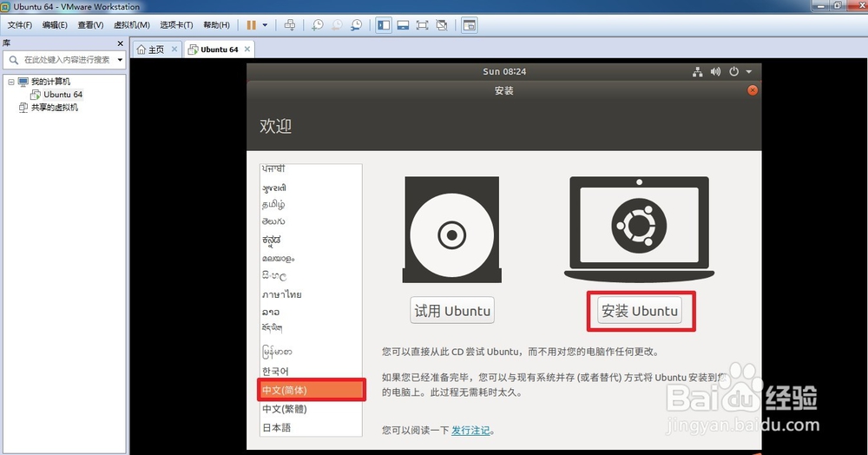Viewport: 868px width, 455px height.
Task: Open the 查看(V) menu
Action: [90, 25]
